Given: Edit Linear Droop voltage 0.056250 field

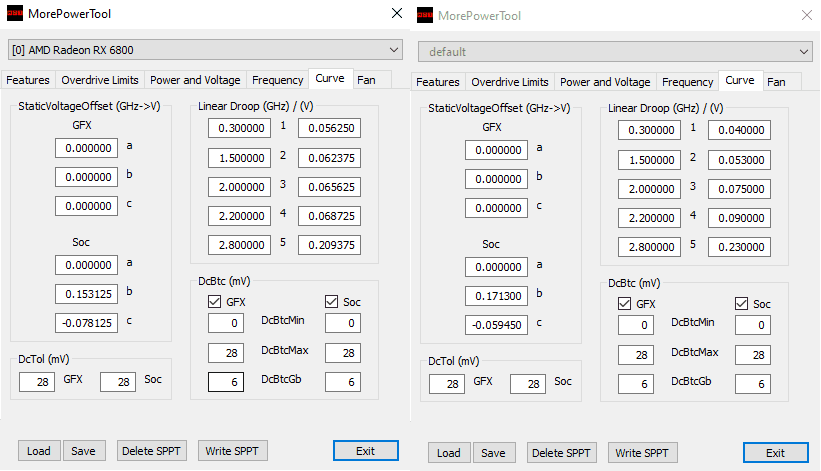Looking at the screenshot, I should (329, 128).
